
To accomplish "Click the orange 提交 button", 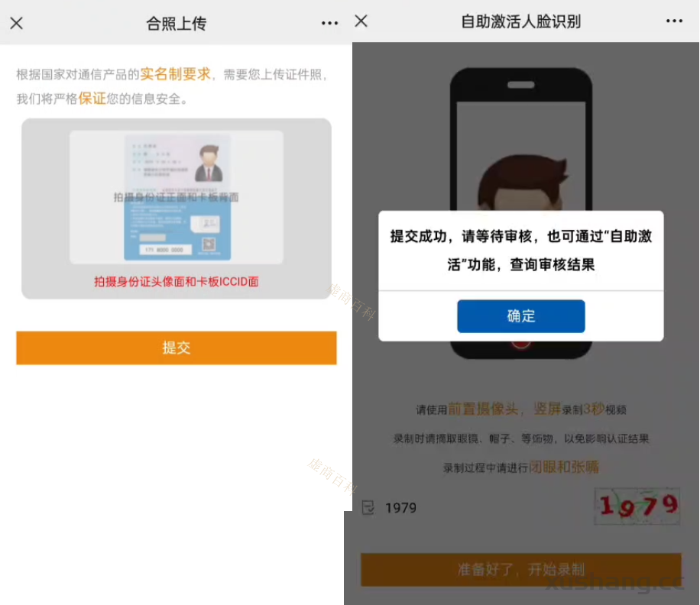I will pos(177,348).
